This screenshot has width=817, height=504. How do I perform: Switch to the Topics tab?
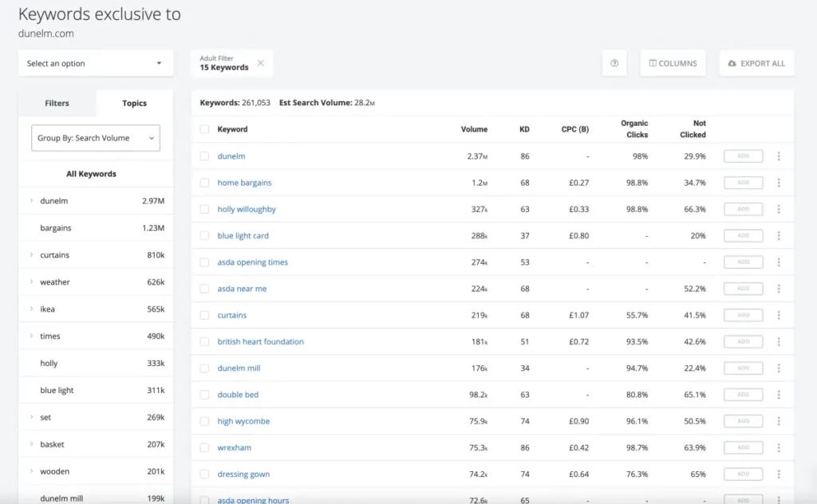(134, 103)
